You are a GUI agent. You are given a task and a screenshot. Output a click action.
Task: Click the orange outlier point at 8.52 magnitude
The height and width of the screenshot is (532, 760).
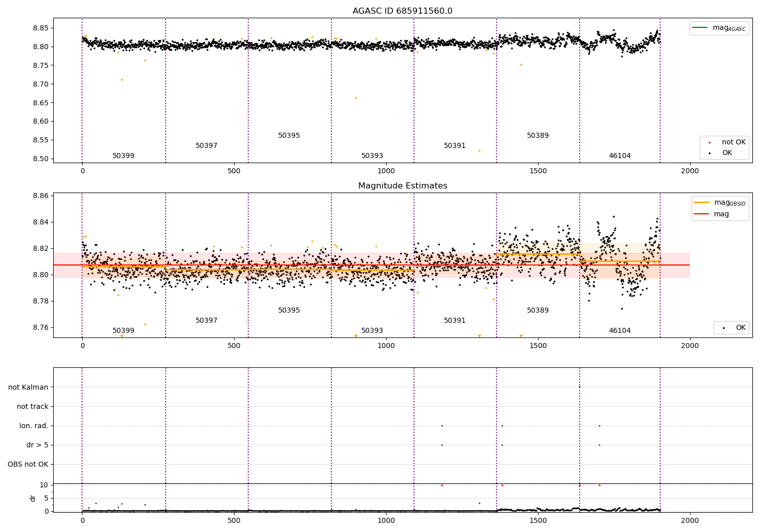479,150
